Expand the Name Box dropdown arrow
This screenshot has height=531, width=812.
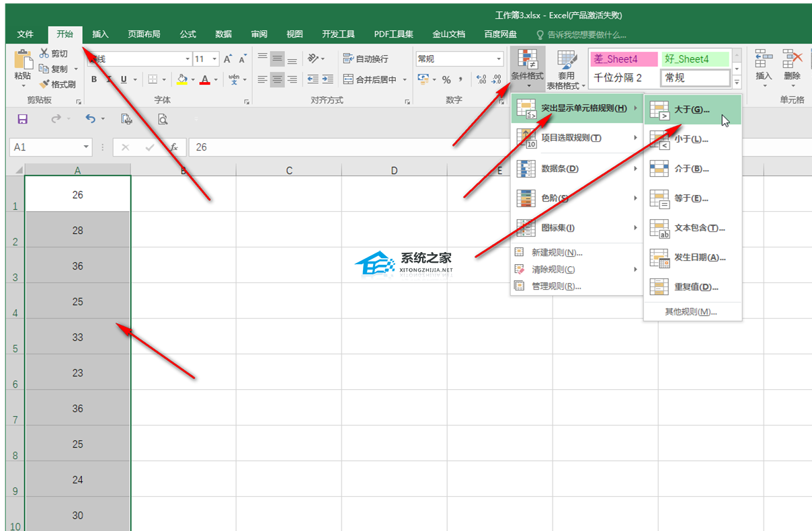[86, 147]
